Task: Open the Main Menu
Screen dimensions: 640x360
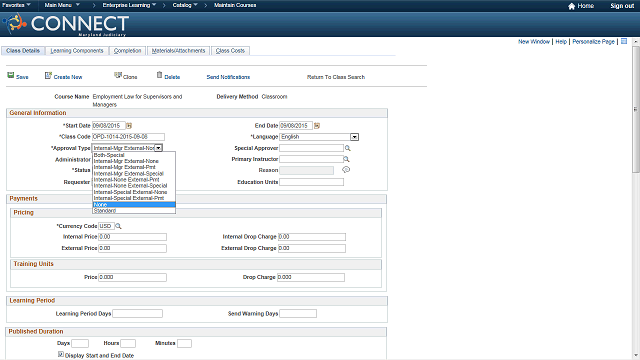Action: tap(62, 5)
